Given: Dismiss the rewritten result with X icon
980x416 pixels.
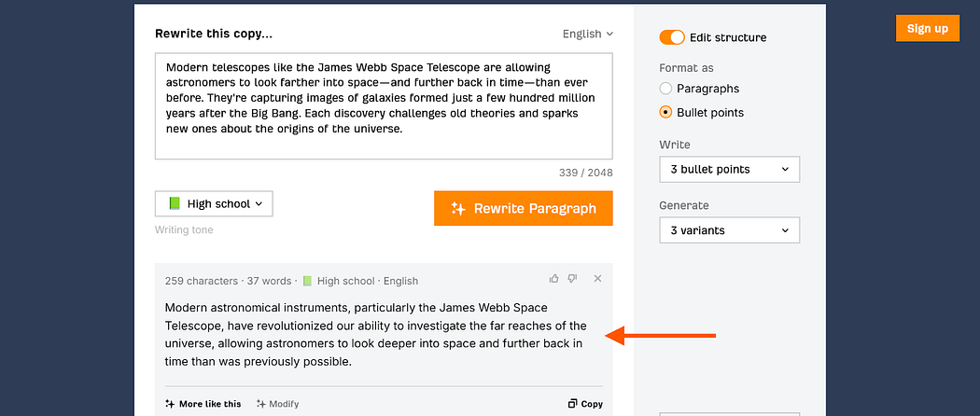Looking at the screenshot, I should tap(597, 279).
